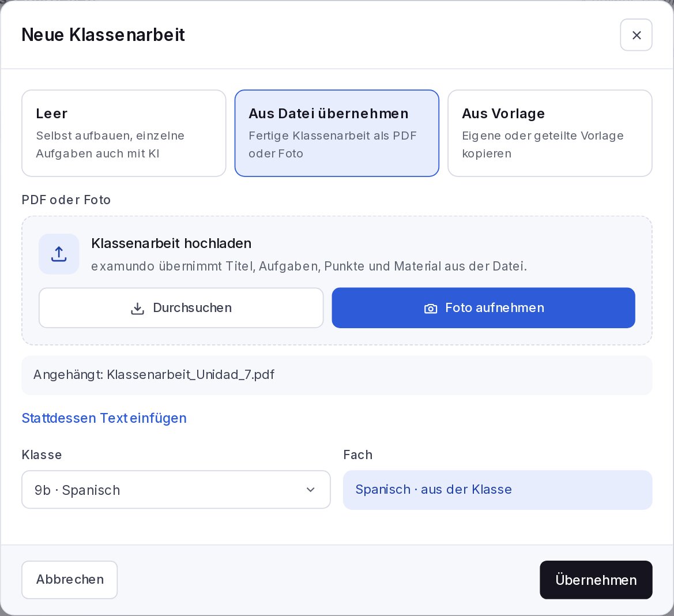Close the Neue Klassenarbeit dialog
Screen dimensions: 674x616
(636, 35)
